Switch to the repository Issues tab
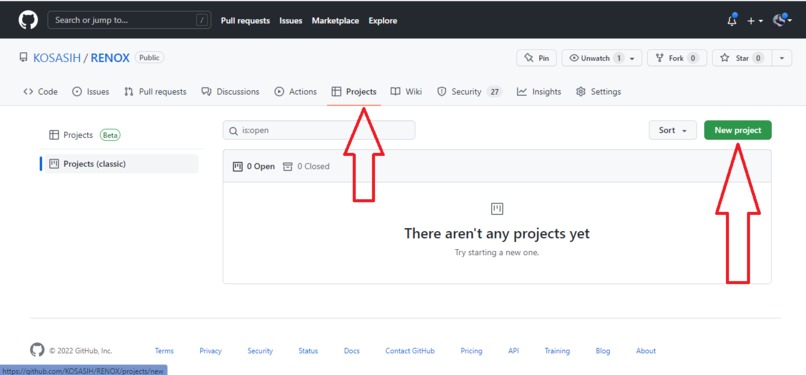 point(90,91)
